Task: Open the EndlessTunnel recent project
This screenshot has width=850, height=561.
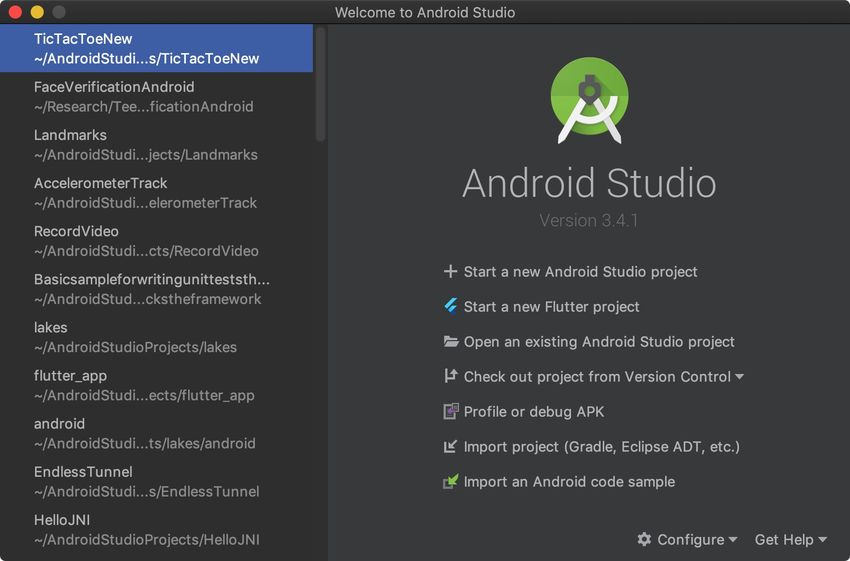Action: pyautogui.click(x=156, y=481)
